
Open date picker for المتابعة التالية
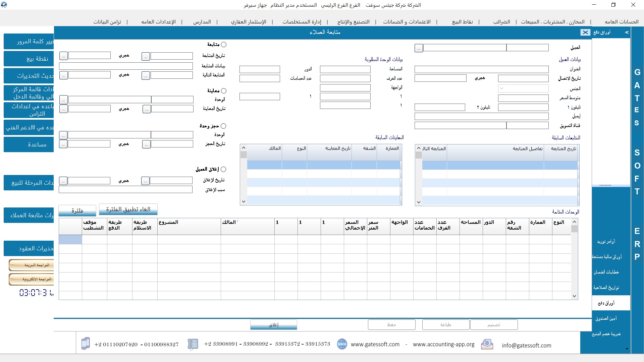pos(146,76)
